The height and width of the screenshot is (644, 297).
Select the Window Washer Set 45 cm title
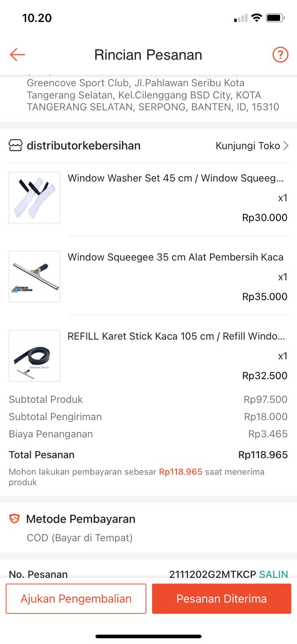tap(175, 178)
